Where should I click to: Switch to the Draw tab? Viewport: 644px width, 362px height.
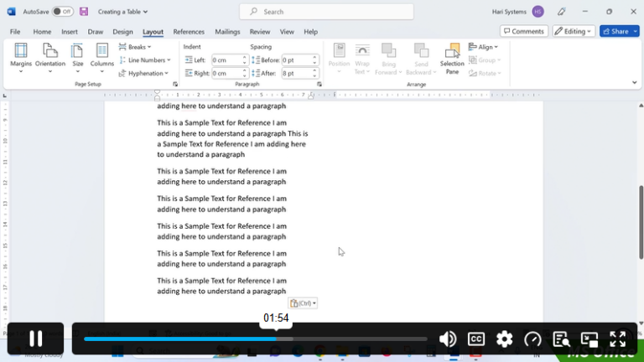[96, 32]
